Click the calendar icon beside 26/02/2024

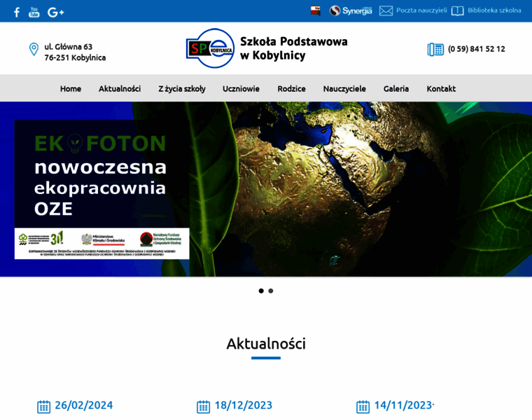coord(44,407)
